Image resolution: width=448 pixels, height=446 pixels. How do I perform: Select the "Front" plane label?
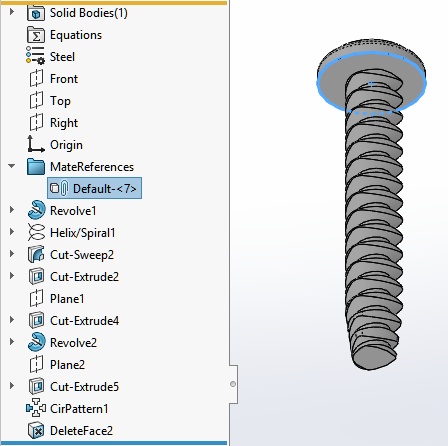pyautogui.click(x=64, y=79)
